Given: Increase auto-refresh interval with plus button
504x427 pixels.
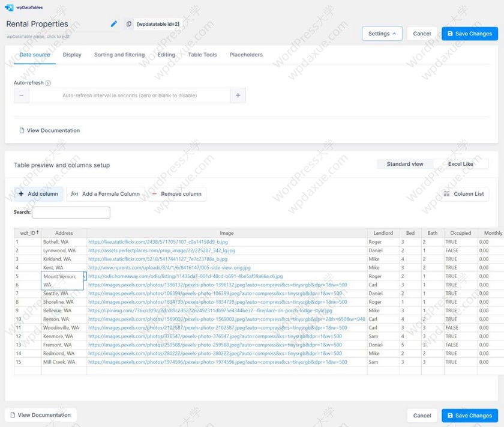Looking at the screenshot, I should [238, 95].
